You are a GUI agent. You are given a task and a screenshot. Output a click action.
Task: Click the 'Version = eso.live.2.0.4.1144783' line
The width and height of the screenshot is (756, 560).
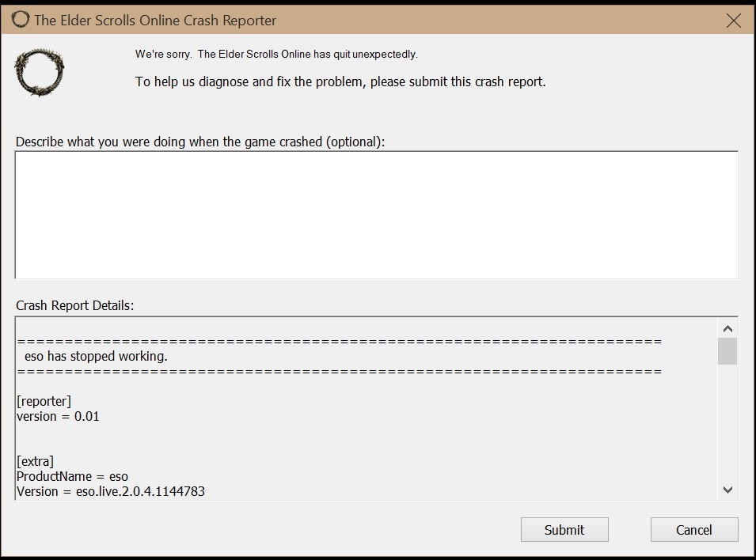tap(111, 491)
